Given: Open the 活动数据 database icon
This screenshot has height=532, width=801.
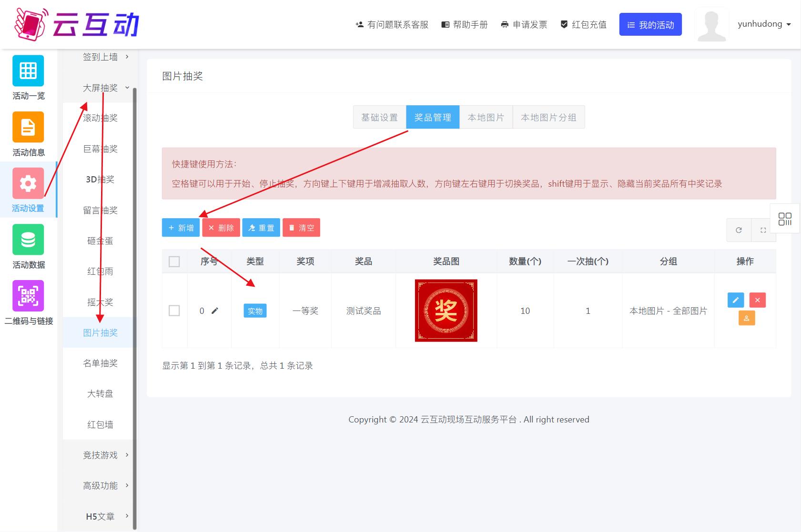Looking at the screenshot, I should [28, 240].
